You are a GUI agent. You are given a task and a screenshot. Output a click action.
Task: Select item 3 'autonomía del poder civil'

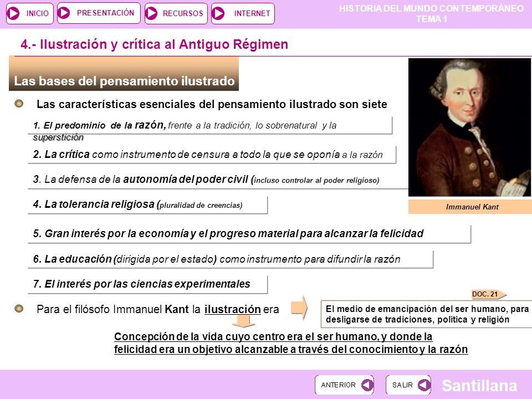tap(218, 180)
